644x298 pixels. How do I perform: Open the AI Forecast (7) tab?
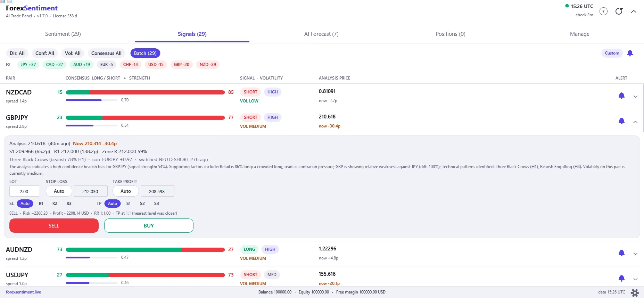(321, 34)
